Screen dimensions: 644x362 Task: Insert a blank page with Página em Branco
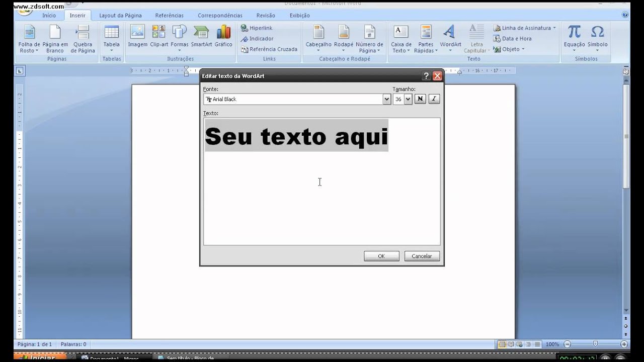coord(55,39)
